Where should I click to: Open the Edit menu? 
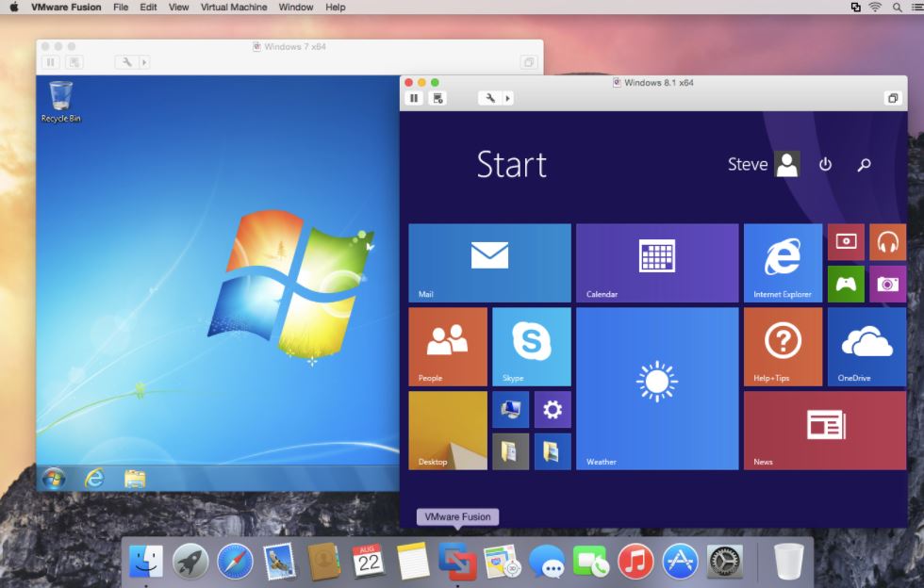click(148, 8)
